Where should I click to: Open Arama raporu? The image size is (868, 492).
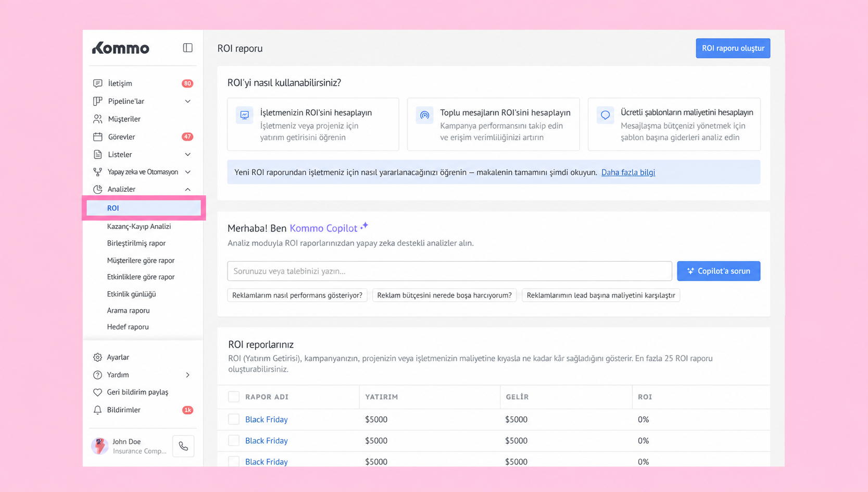[x=128, y=310]
